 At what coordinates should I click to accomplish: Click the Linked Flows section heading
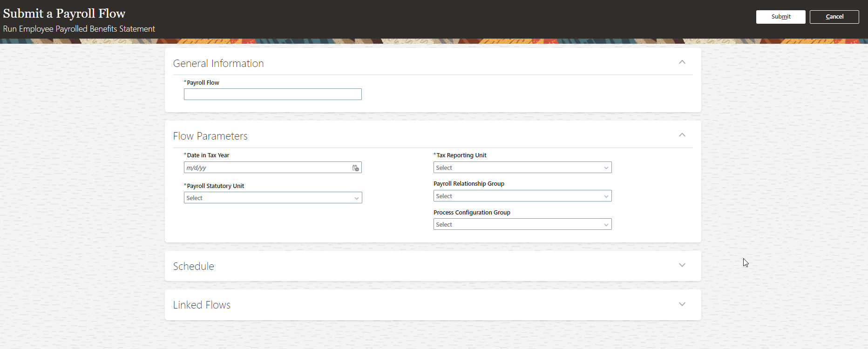(x=202, y=305)
